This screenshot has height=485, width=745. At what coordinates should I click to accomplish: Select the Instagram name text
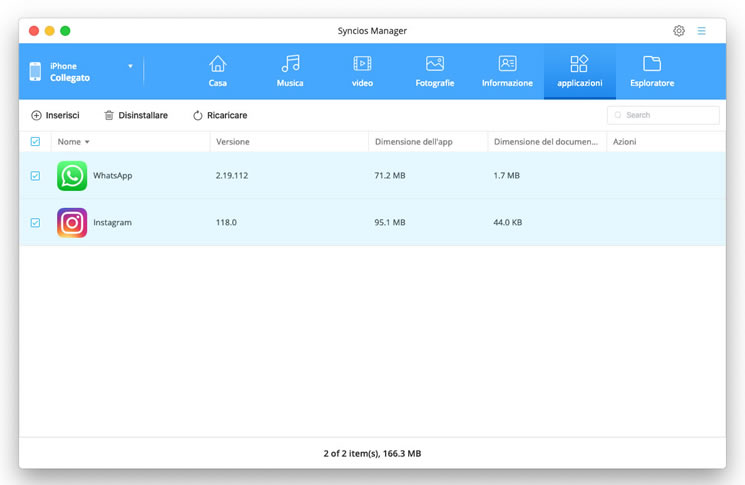(112, 222)
